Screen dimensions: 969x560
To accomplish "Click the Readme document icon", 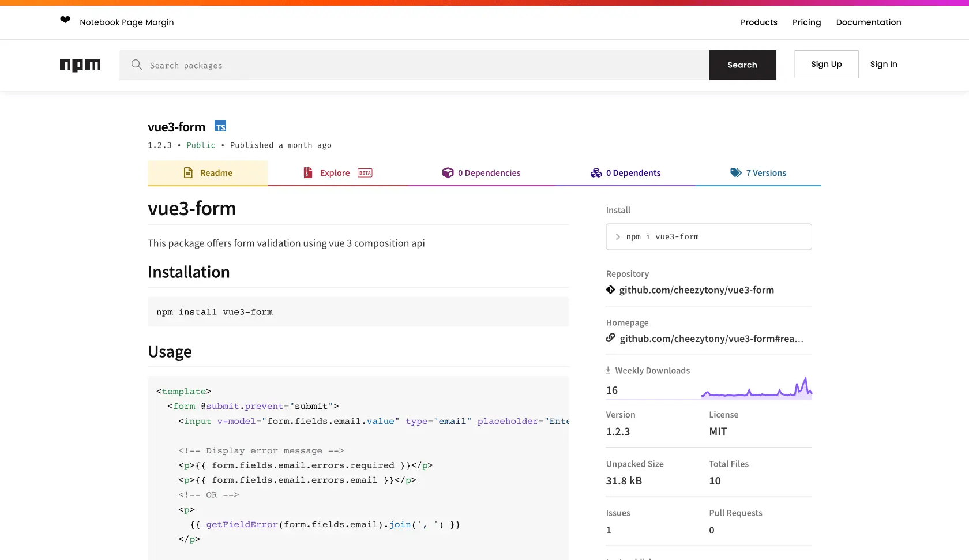I will pos(188,172).
